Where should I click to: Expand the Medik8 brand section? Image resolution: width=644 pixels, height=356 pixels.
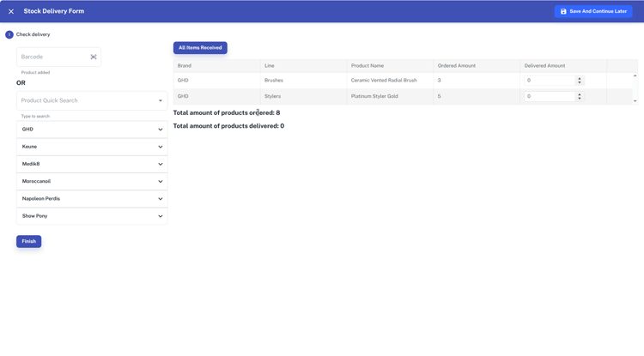92,164
